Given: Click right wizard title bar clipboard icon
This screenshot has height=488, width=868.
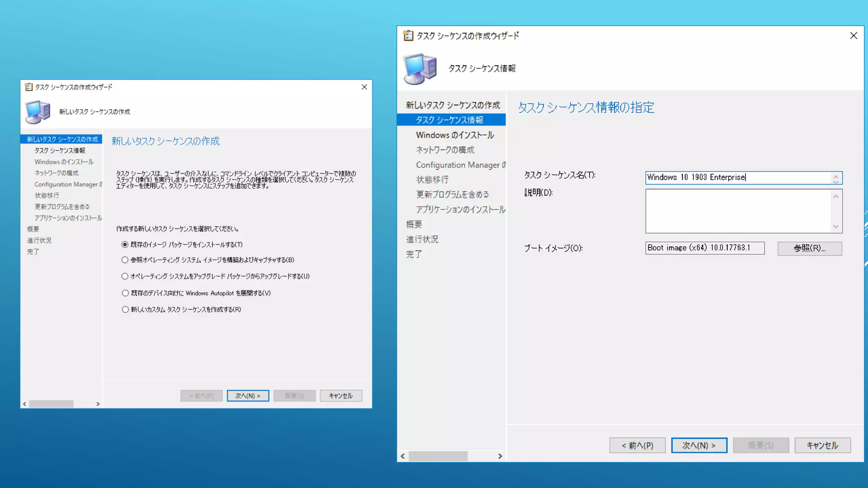Looking at the screenshot, I should (408, 36).
